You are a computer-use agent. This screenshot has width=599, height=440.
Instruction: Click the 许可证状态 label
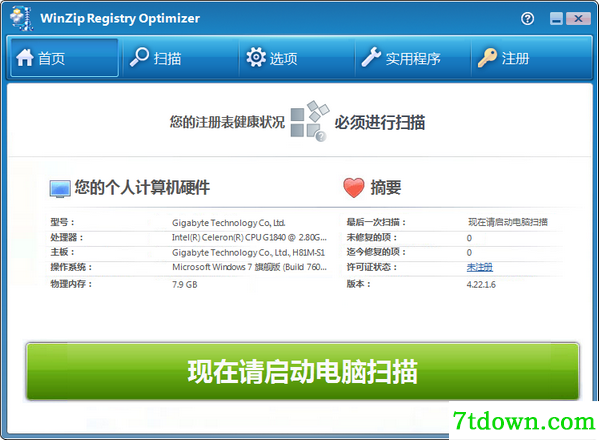click(372, 267)
